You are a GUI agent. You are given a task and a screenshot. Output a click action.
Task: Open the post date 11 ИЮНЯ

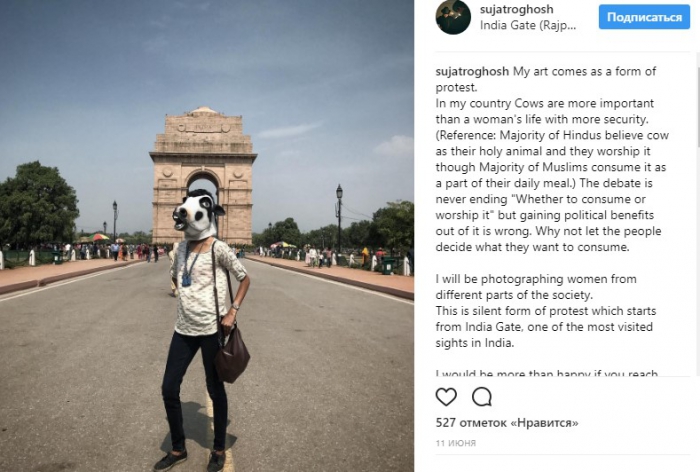point(456,443)
